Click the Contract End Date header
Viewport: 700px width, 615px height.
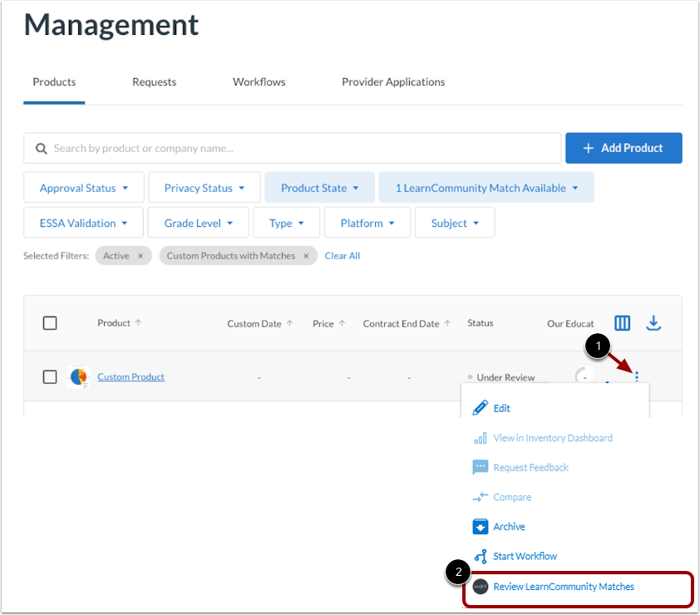coord(401,323)
